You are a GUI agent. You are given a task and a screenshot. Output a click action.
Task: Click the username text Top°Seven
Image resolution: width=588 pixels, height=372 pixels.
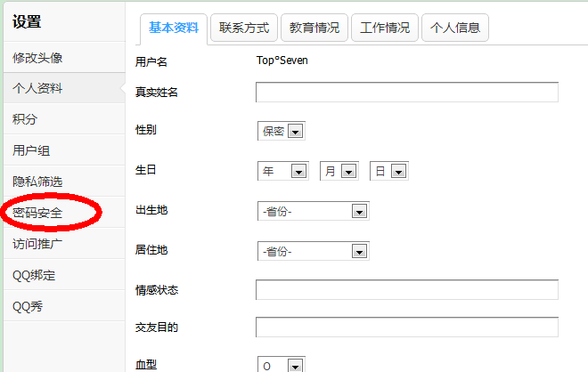[x=282, y=61]
